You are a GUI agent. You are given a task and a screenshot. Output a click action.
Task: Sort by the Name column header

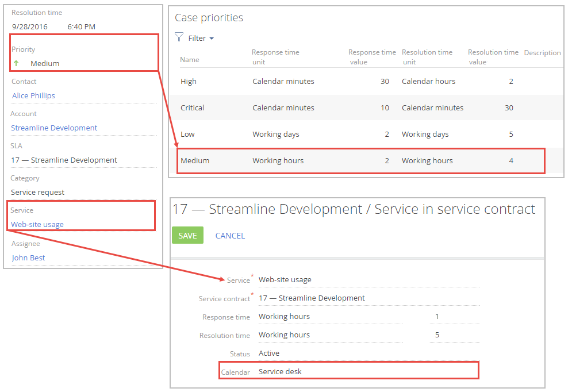pos(190,60)
